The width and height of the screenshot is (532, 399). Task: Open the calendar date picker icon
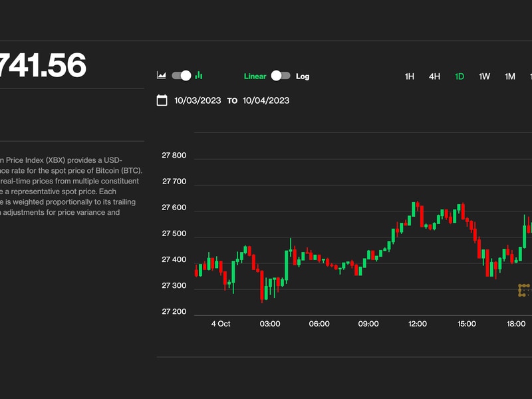point(162,100)
